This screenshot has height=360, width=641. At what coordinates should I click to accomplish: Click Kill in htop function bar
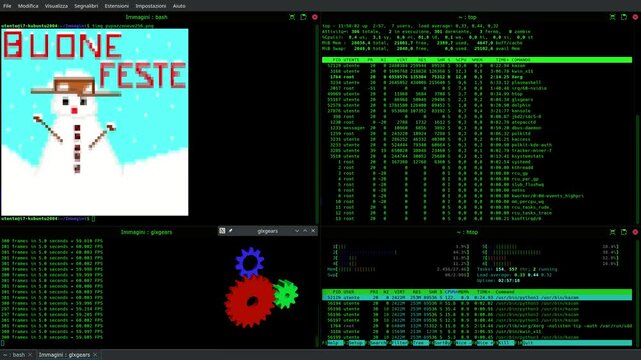506,343
